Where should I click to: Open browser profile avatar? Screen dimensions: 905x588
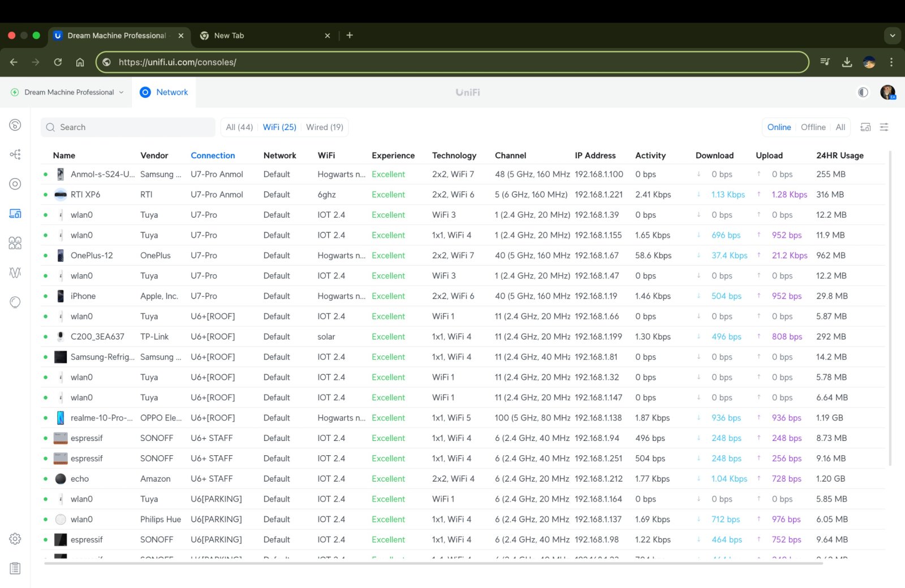[x=869, y=62]
